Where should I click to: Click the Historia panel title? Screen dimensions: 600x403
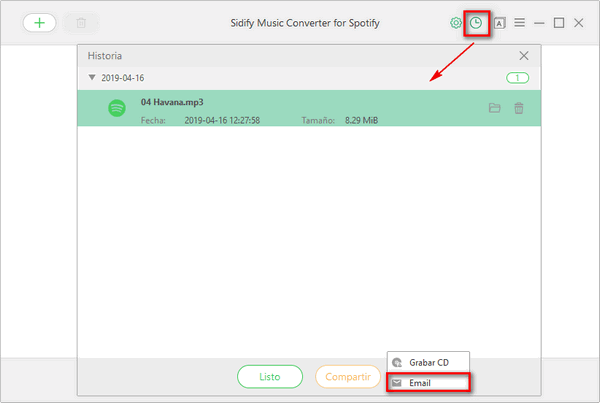tap(105, 56)
